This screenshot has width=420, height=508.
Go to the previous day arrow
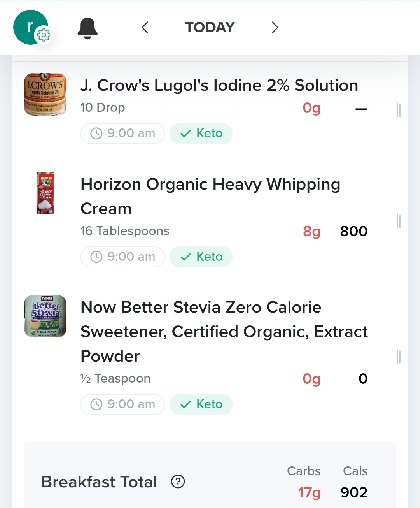click(145, 28)
